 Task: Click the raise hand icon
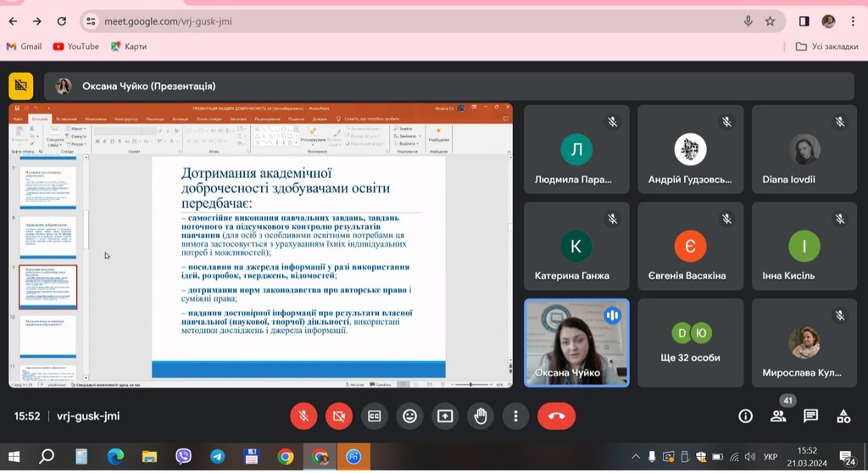point(481,415)
